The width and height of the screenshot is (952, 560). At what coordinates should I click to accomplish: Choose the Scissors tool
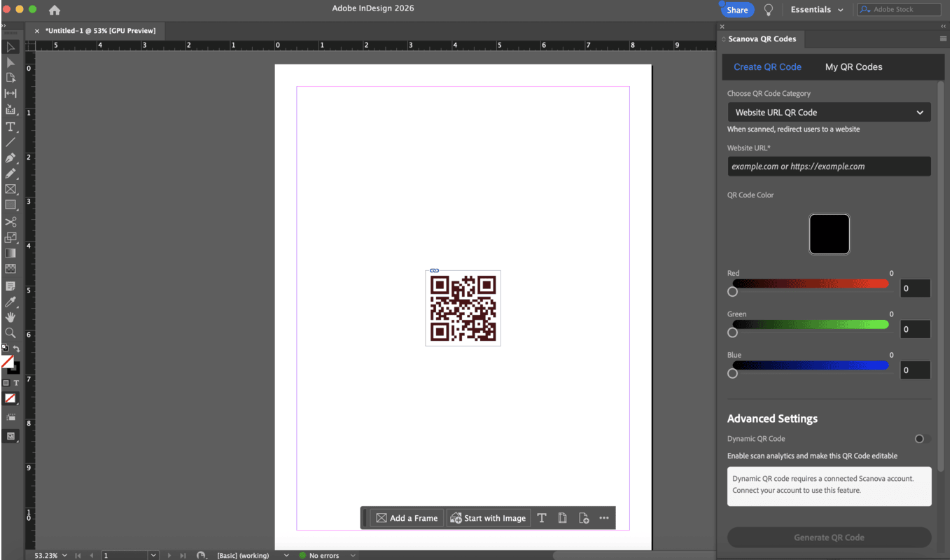(x=10, y=222)
